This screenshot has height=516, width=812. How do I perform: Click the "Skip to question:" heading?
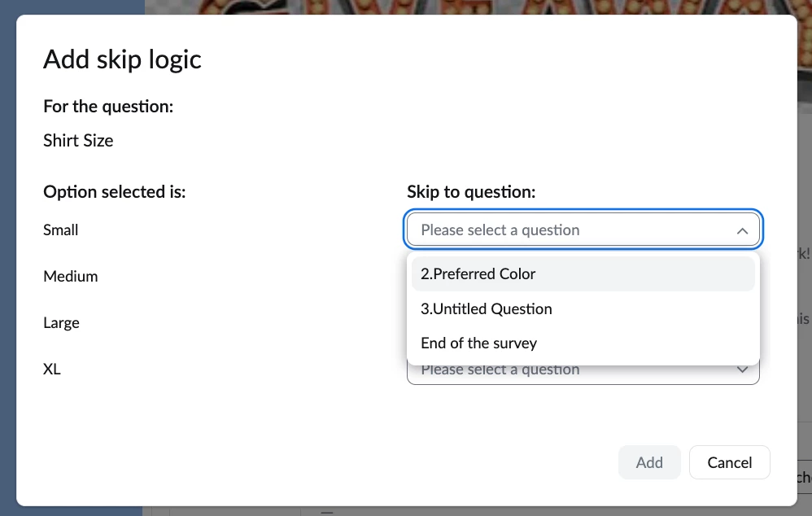(471, 192)
